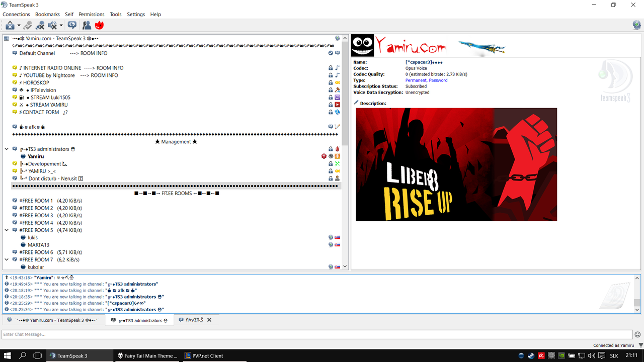Click gavel icon on IPTelevision row
Viewport: 644px width, 362px height.
(338, 90)
